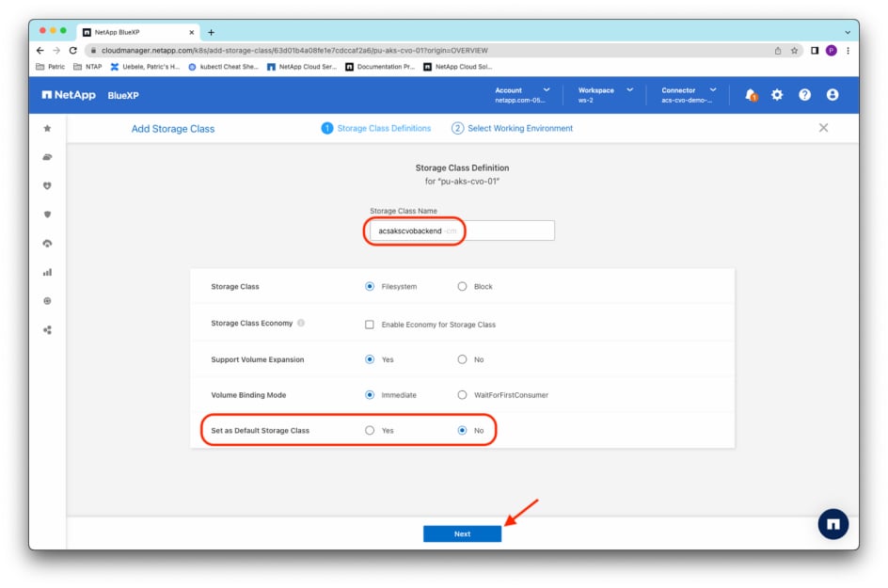Click the NetApp logo in header
The image size is (888, 588).
(x=69, y=95)
